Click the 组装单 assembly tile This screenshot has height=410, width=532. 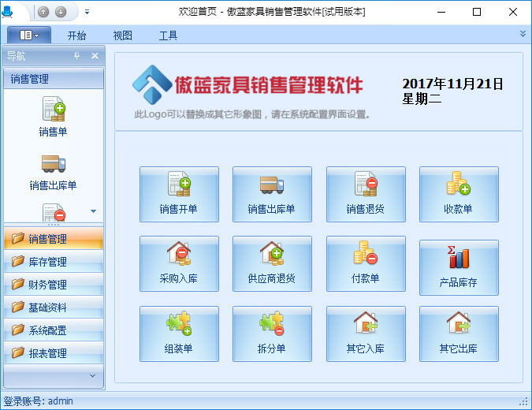pyautogui.click(x=178, y=334)
